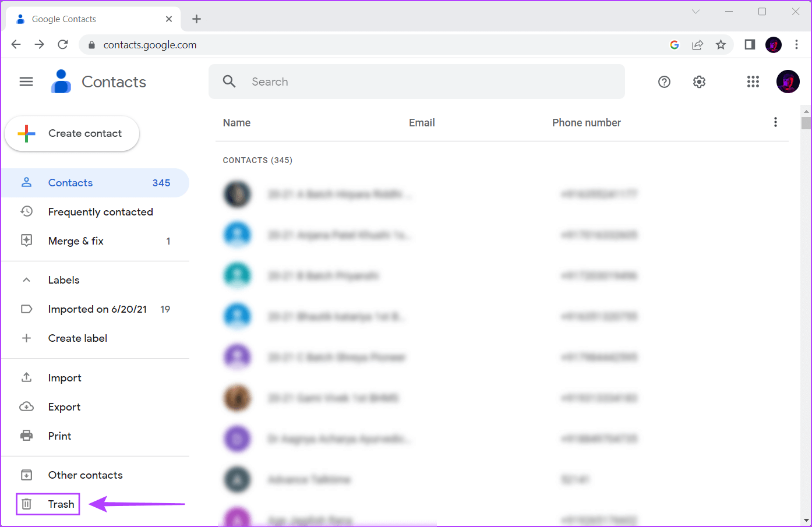The height and width of the screenshot is (527, 812).
Task: Open a new browser tab
Action: (196, 19)
